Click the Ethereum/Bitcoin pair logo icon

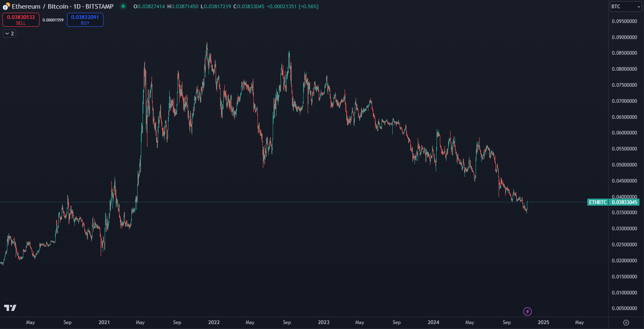pyautogui.click(x=7, y=6)
